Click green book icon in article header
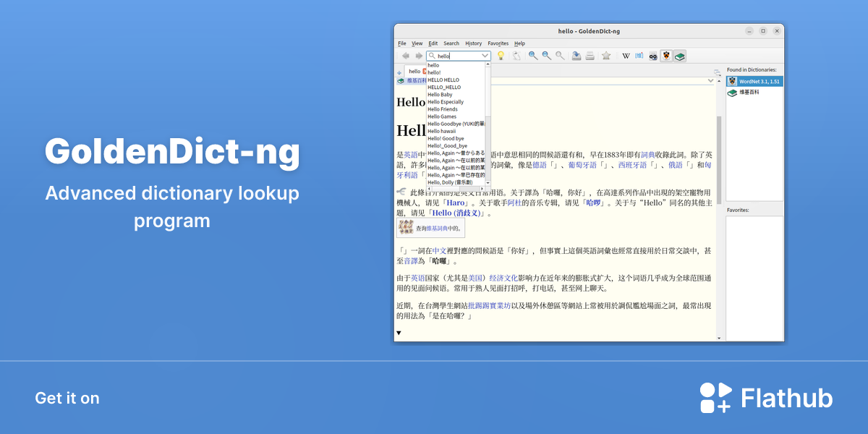The width and height of the screenshot is (868, 434). tap(400, 81)
